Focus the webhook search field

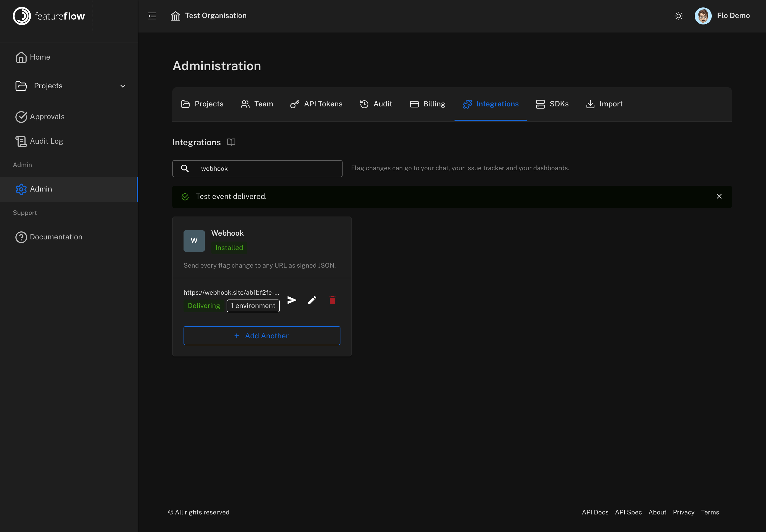pyautogui.click(x=257, y=169)
